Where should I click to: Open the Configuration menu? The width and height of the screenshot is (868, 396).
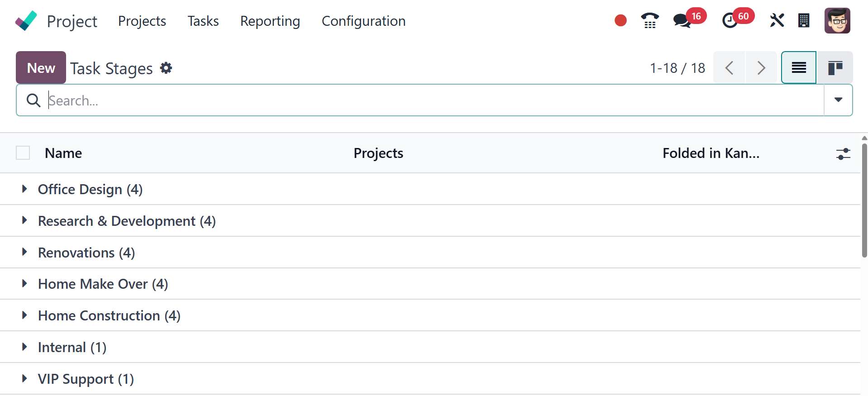(363, 21)
